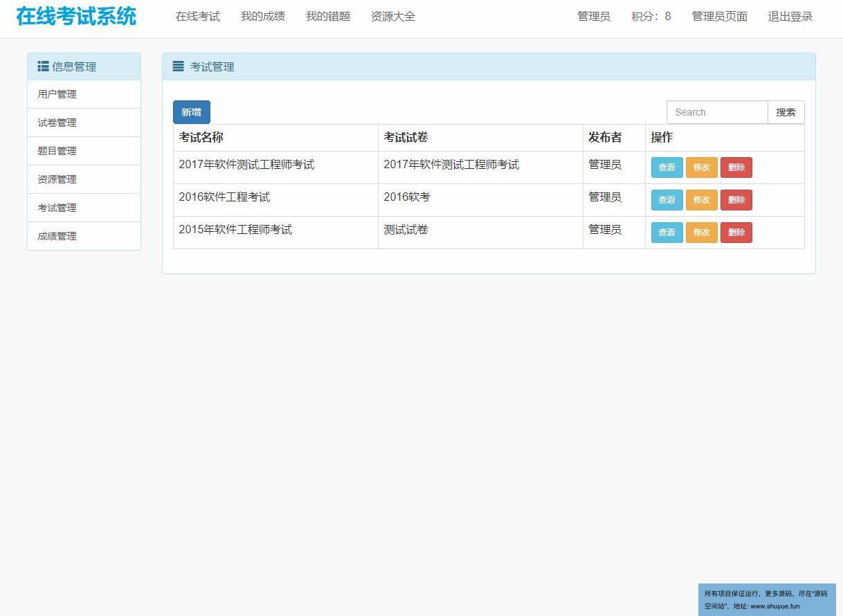Go to 在线考试 in top navigation
Screen dimensions: 843x616
[198, 17]
